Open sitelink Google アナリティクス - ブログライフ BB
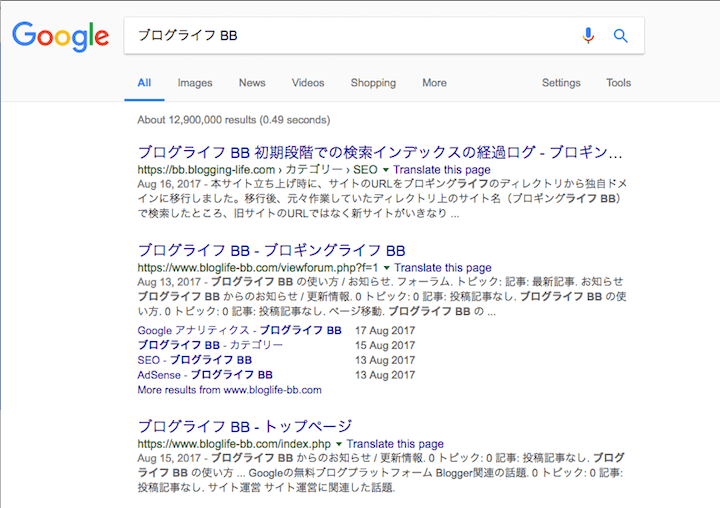The image size is (720, 508). click(x=239, y=330)
